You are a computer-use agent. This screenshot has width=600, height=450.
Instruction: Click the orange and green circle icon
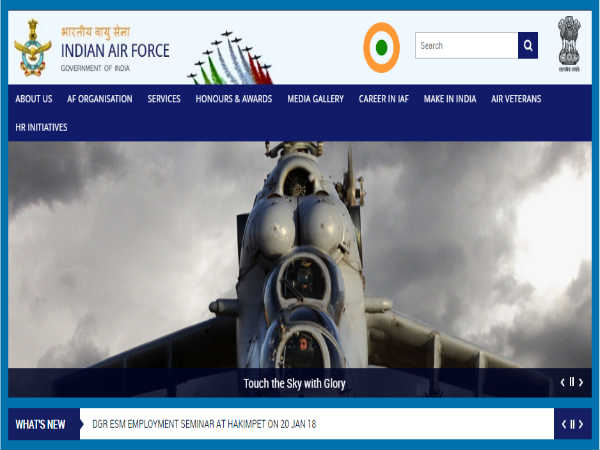pyautogui.click(x=381, y=47)
